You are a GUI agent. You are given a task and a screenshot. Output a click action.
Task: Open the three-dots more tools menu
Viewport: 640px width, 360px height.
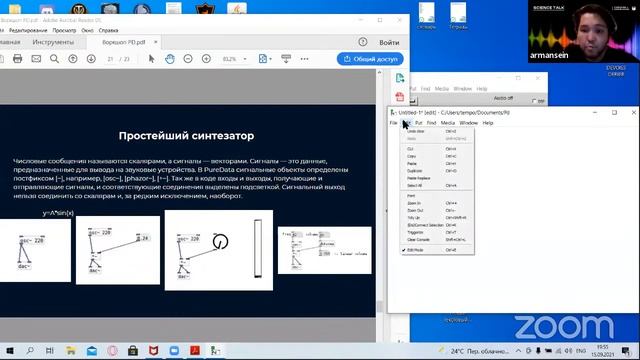pyautogui.click(x=304, y=59)
